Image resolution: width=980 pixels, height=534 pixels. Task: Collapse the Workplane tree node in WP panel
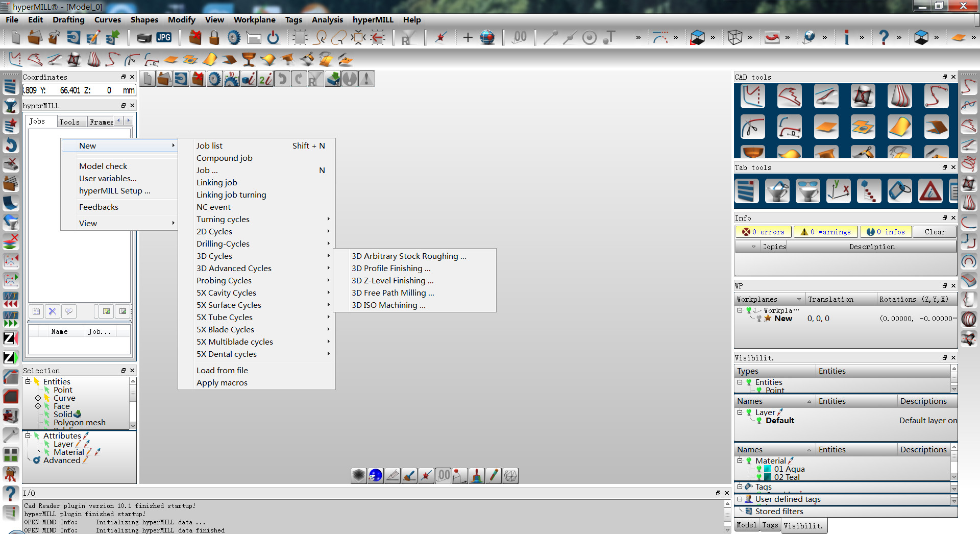point(740,310)
